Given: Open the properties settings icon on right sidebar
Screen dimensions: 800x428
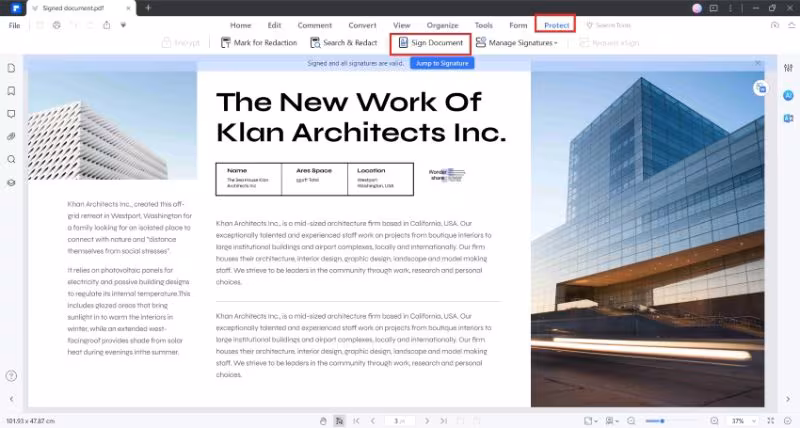Looking at the screenshot, I should [x=788, y=68].
